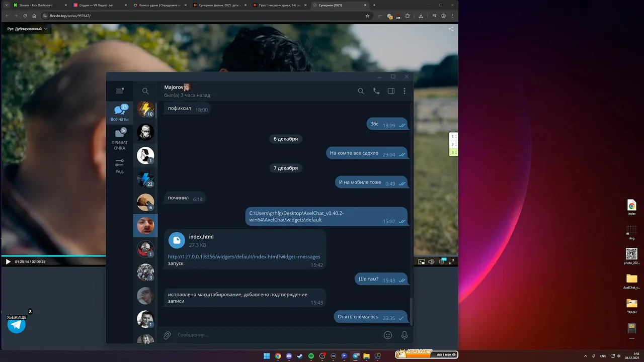Open the TRASH folder on the desktop
Viewport: 644px width, 362px height.
click(x=631, y=306)
